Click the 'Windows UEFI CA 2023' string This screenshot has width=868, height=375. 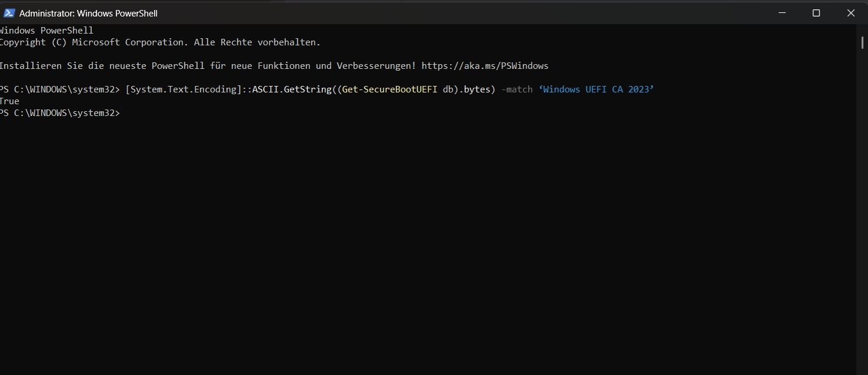pos(596,89)
